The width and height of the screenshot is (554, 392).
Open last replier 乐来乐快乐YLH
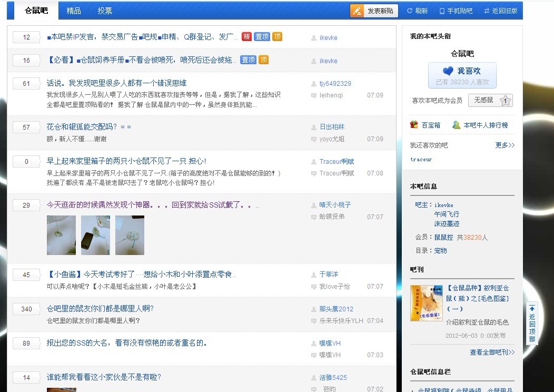[x=341, y=320]
